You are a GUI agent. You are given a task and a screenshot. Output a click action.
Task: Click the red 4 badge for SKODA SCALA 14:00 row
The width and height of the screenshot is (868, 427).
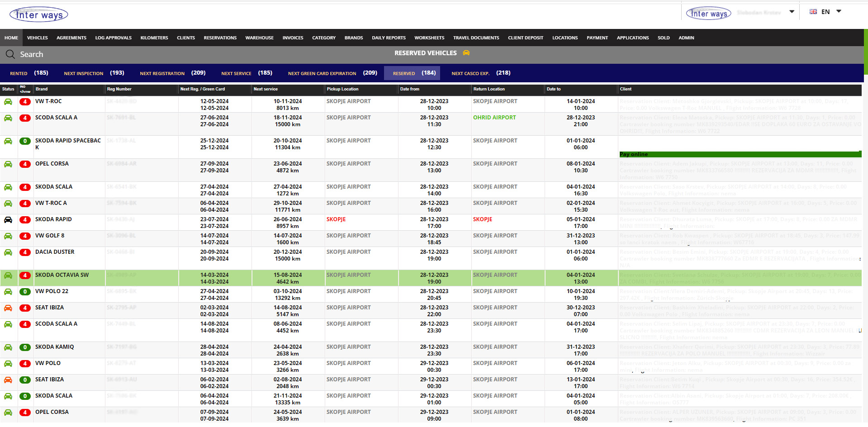pos(25,187)
